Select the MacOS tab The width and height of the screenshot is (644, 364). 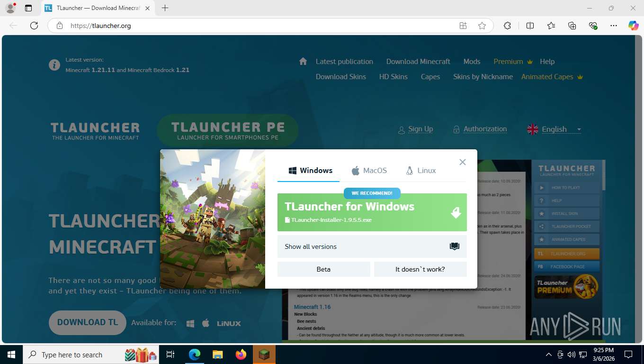pos(369,171)
